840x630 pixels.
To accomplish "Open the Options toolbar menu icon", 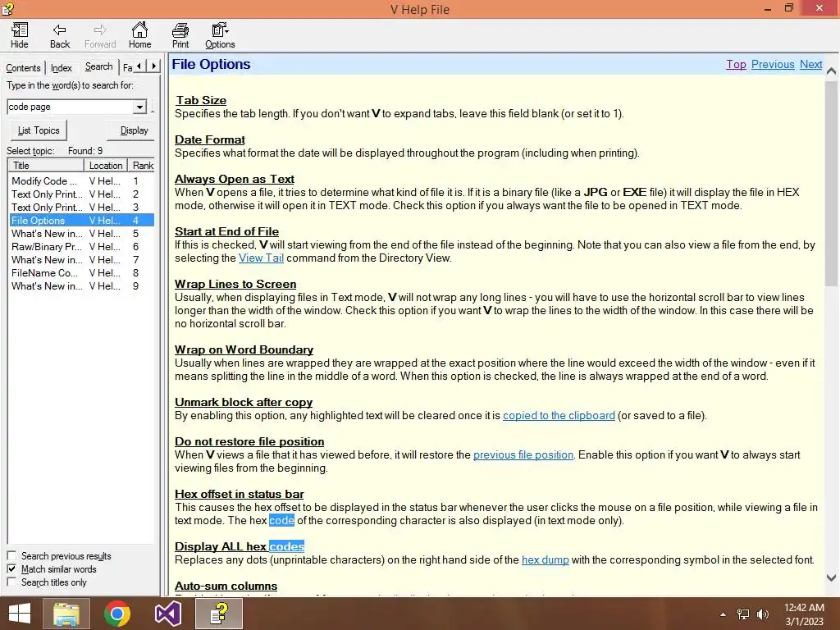I will [x=220, y=36].
